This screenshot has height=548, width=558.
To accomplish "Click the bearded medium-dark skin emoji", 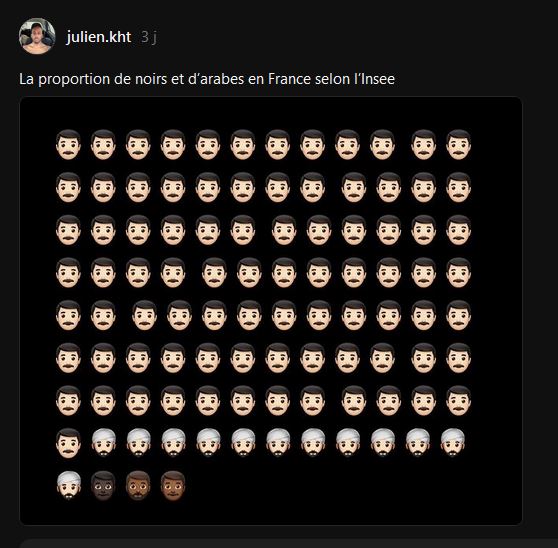I will tap(138, 485).
